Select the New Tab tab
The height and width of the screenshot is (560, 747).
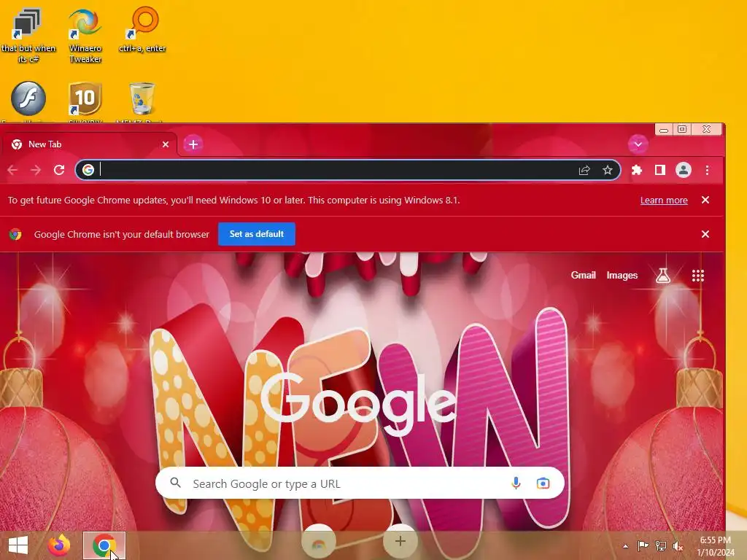88,144
